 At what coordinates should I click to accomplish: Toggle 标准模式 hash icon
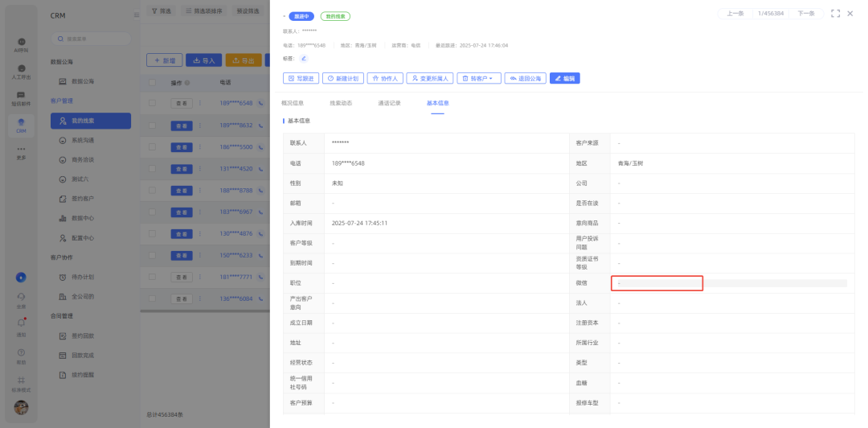(21, 383)
